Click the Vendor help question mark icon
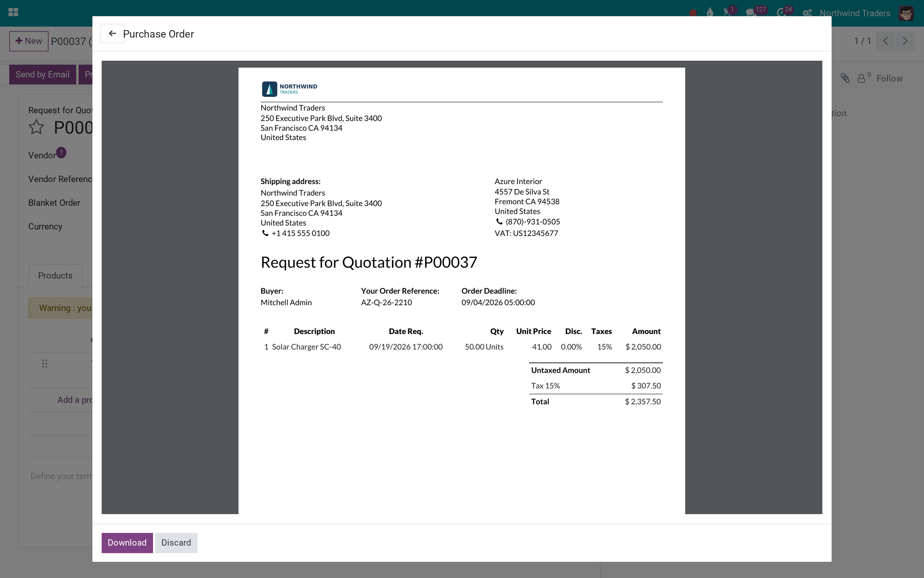The image size is (924, 578). click(x=61, y=153)
